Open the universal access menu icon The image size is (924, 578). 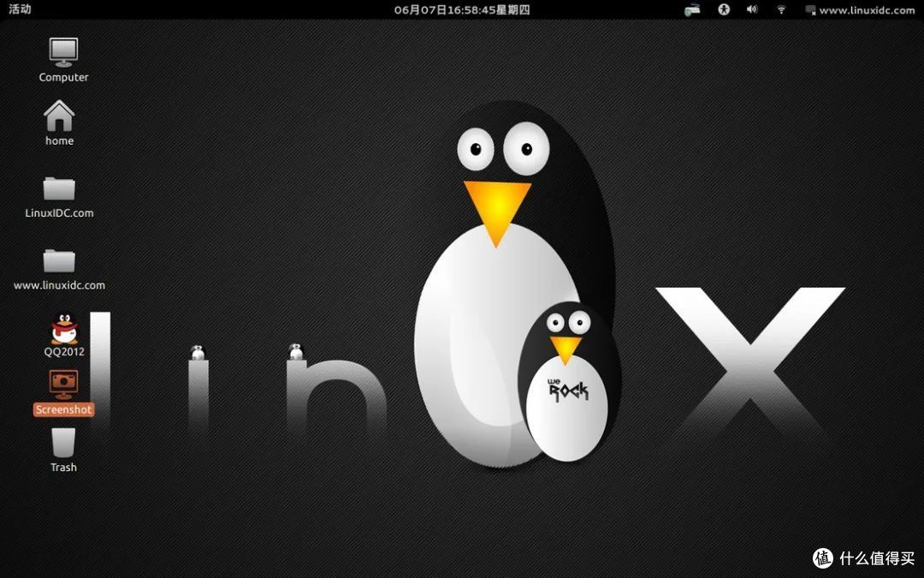click(x=724, y=9)
